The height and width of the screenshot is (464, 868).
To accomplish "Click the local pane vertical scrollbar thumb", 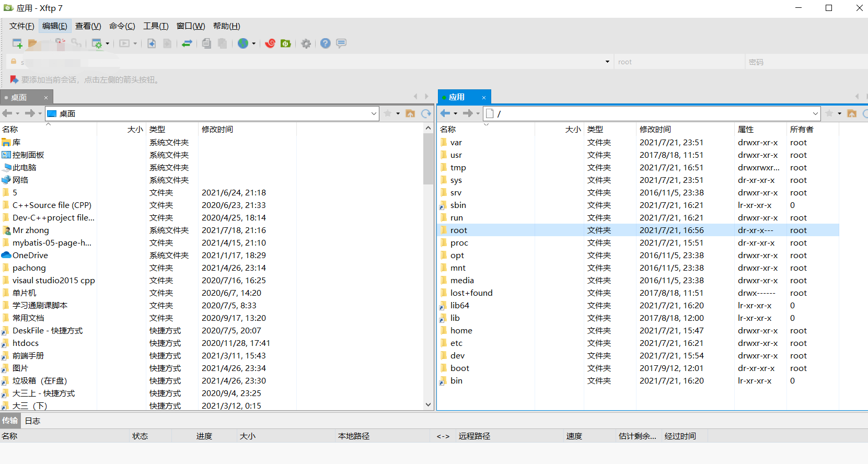I will (429, 158).
